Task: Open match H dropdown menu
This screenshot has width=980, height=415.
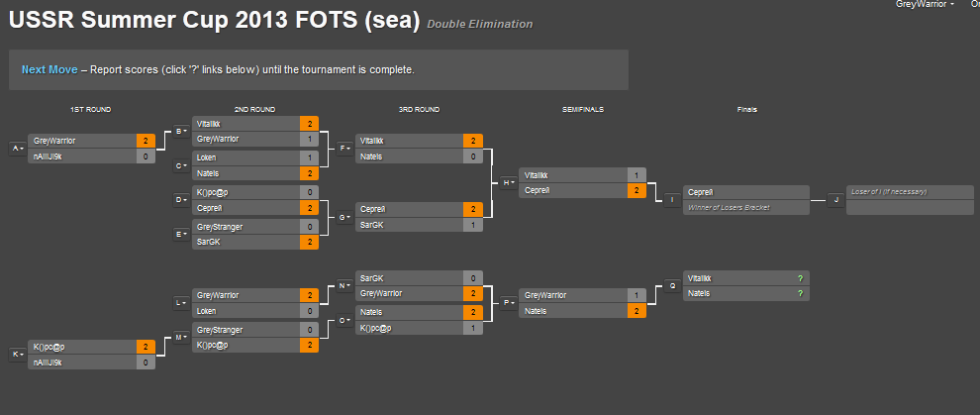Action: [509, 183]
